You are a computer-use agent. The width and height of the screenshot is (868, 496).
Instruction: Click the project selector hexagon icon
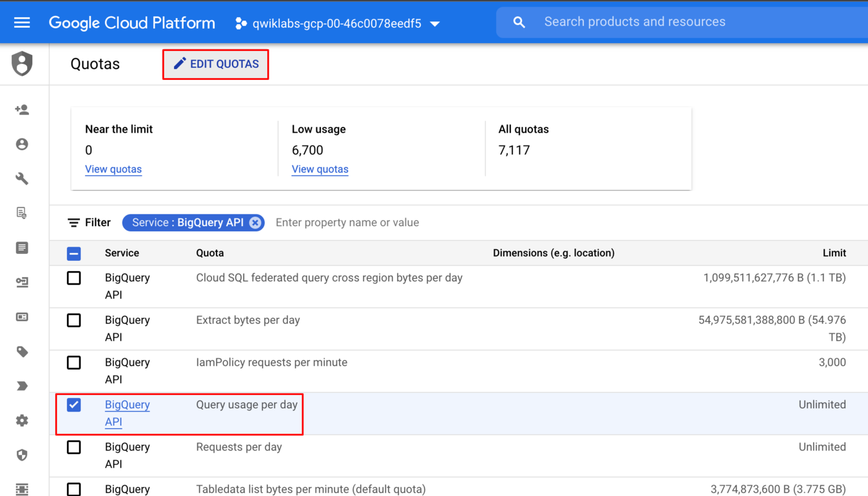[x=240, y=24]
